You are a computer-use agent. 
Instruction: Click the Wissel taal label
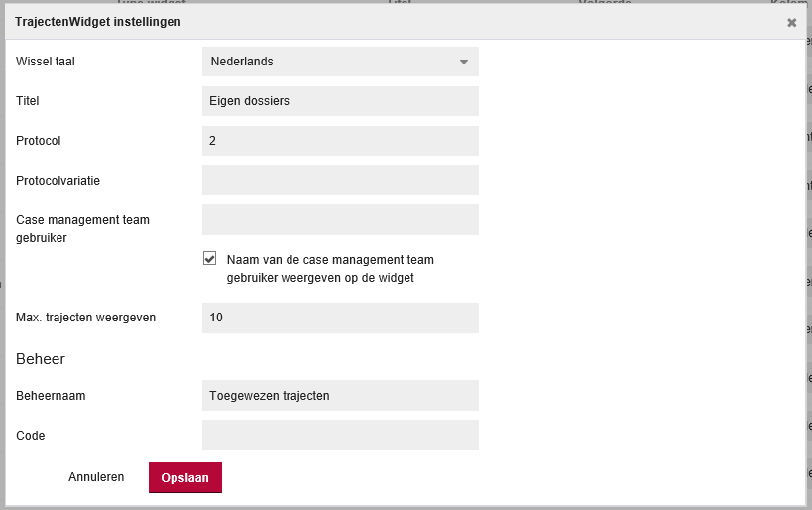point(46,62)
